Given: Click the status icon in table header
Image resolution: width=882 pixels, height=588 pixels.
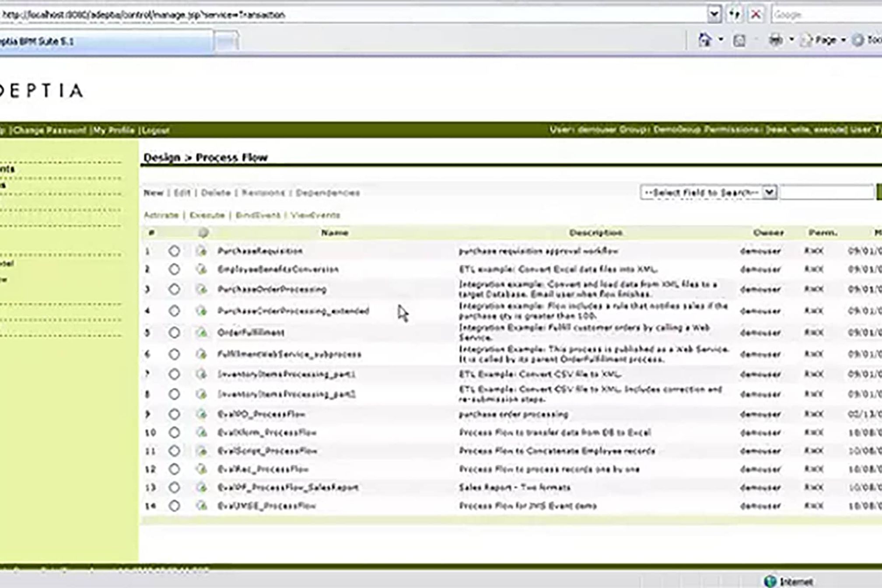Looking at the screenshot, I should pyautogui.click(x=203, y=233).
